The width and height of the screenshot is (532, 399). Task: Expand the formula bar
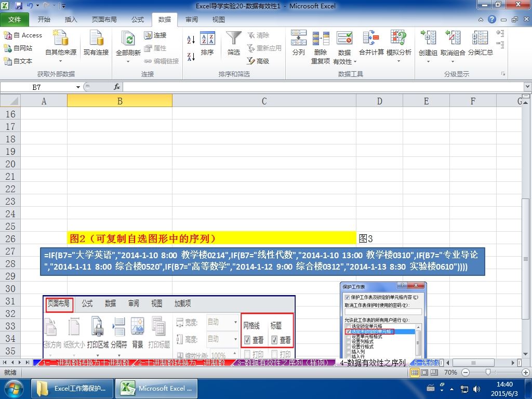click(527, 87)
